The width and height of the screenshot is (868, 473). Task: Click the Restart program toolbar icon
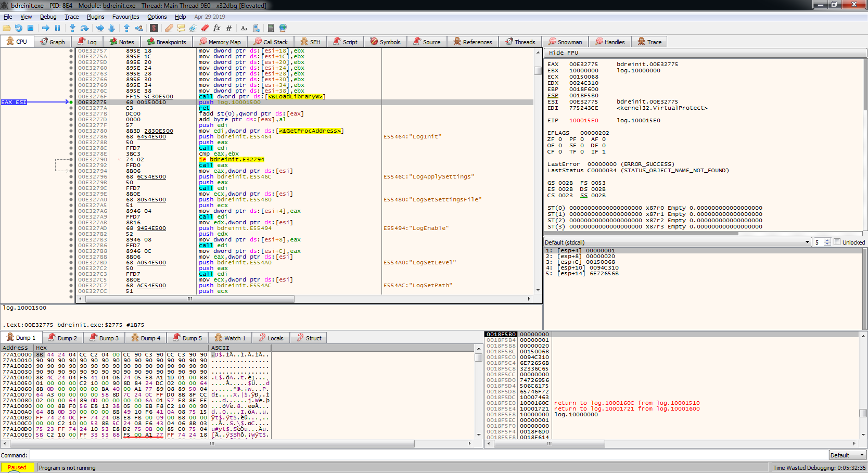tap(18, 28)
